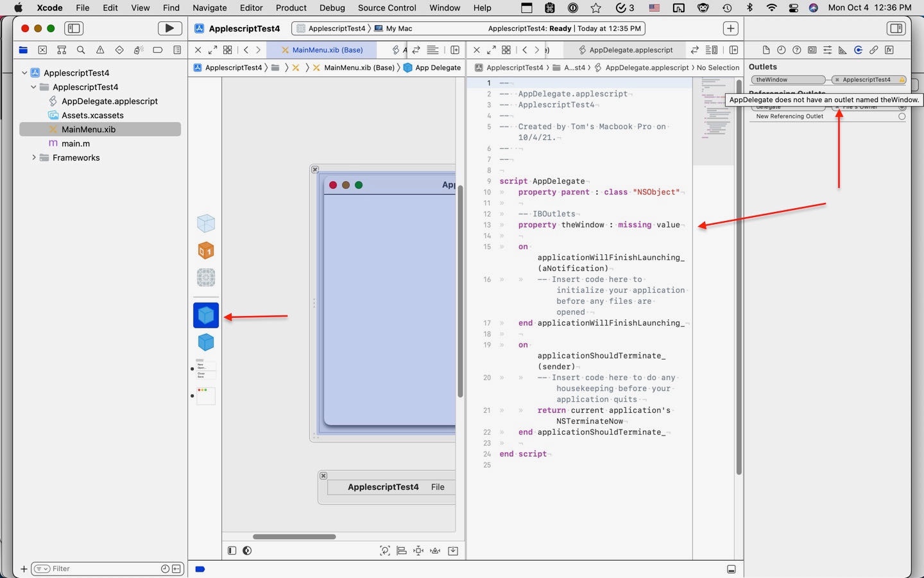Select the Main Menu object thumbnail
Screen dimensions: 924x578
(205, 369)
